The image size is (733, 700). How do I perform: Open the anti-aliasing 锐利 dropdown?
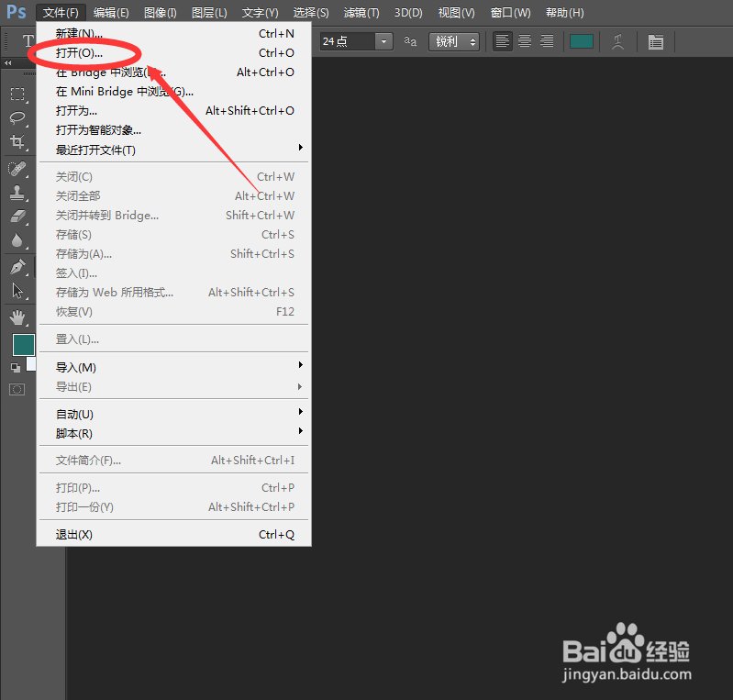pyautogui.click(x=454, y=41)
